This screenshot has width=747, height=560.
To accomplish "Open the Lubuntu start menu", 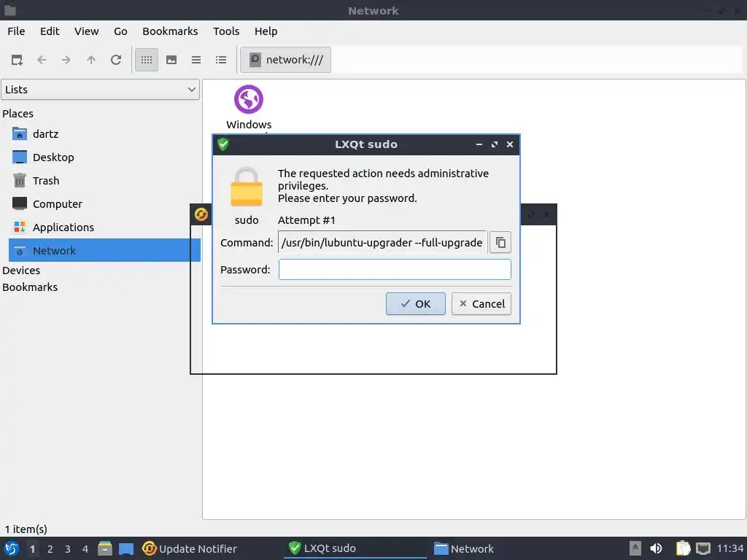I will [12, 548].
